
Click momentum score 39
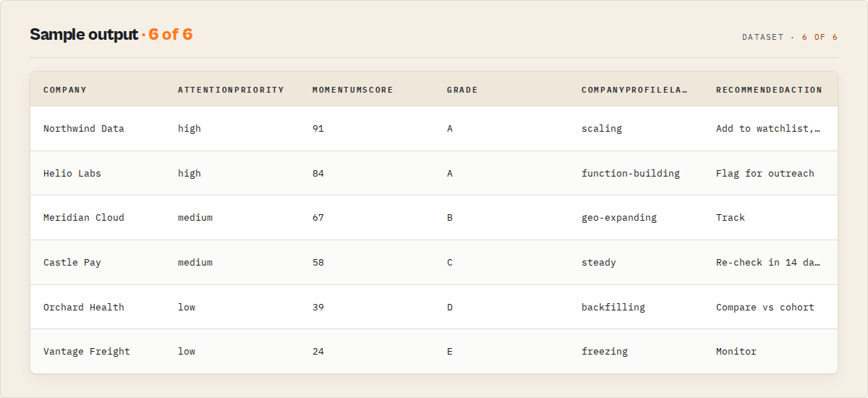click(x=318, y=308)
